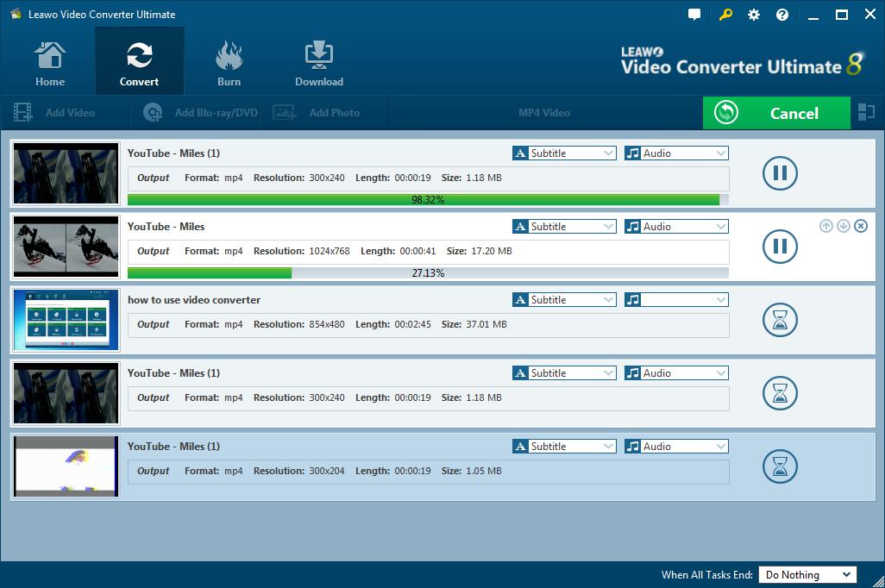The width and height of the screenshot is (885, 588).
Task: Open Audio dropdown of first YouTube - Miles (1)
Action: tap(676, 153)
